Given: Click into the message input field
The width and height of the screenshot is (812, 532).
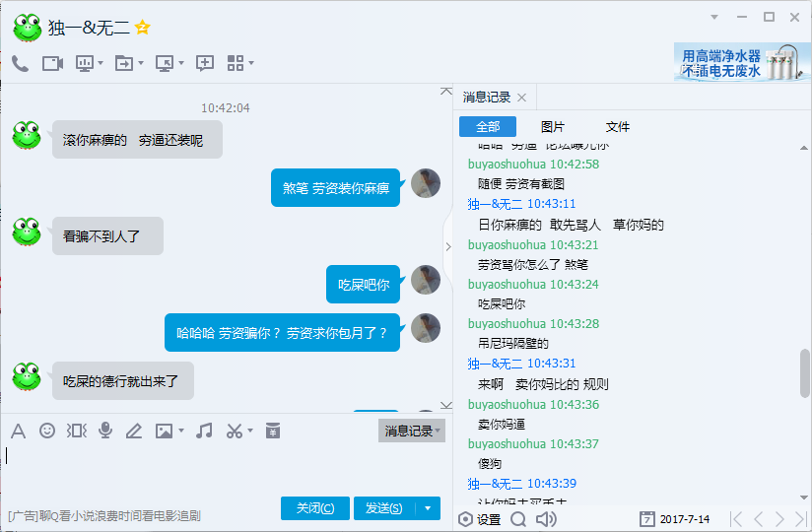Looking at the screenshot, I should 226,468.
